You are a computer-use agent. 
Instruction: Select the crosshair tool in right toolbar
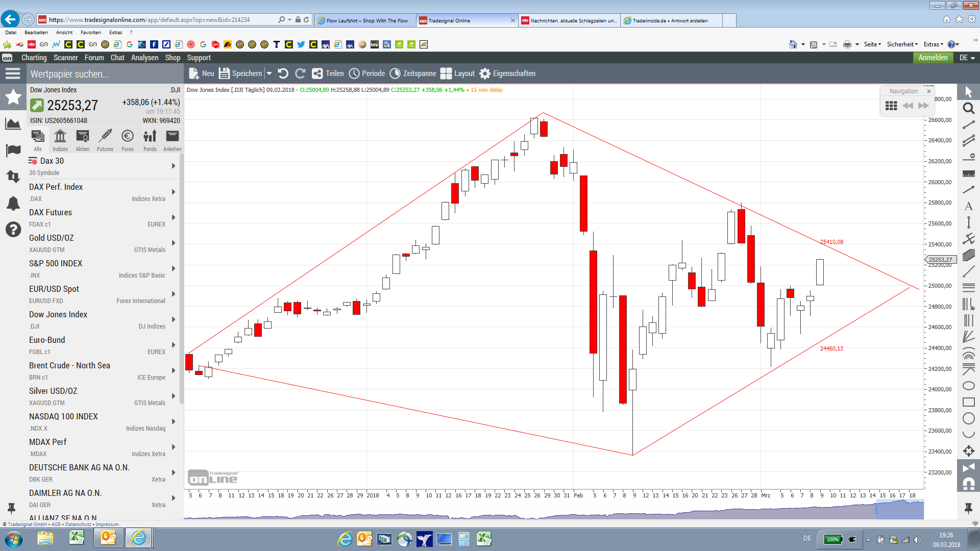[x=968, y=451]
